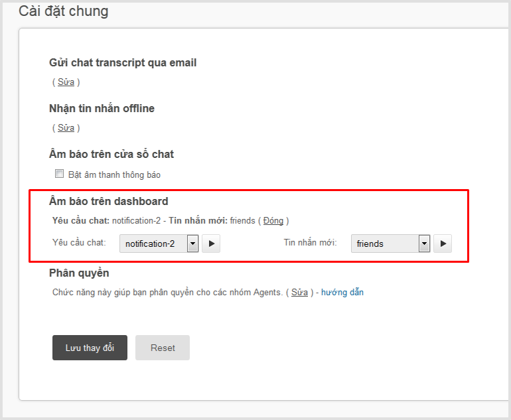
Task: Click the Âm báo trên cửa sổ chat heading
Action: [x=111, y=154]
